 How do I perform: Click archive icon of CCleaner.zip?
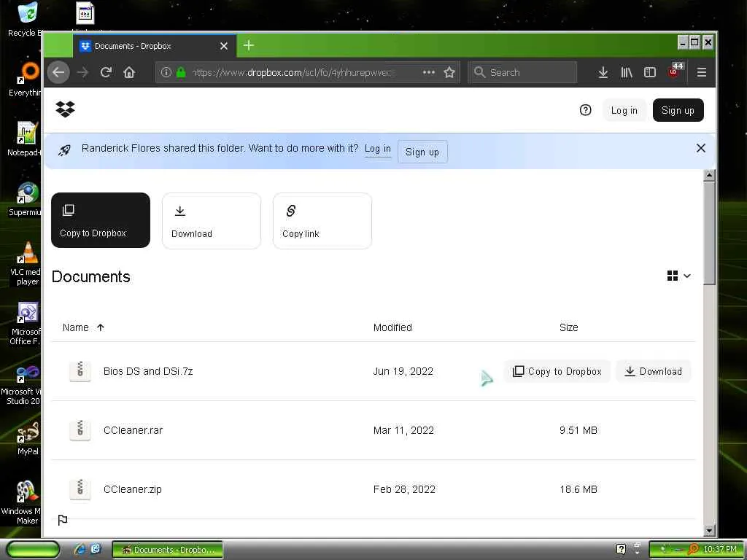tap(80, 489)
